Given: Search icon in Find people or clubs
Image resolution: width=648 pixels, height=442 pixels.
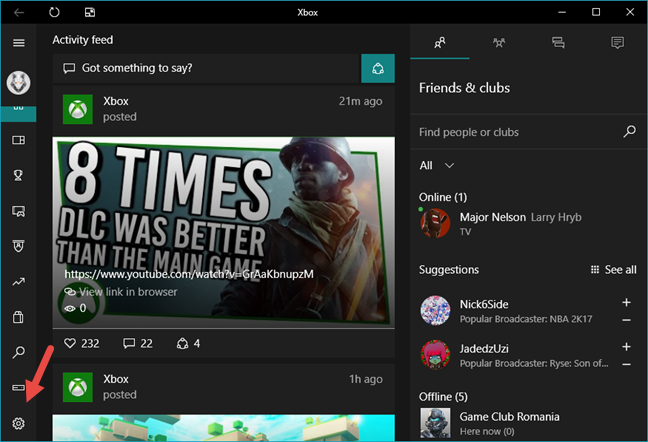Looking at the screenshot, I should click(629, 132).
